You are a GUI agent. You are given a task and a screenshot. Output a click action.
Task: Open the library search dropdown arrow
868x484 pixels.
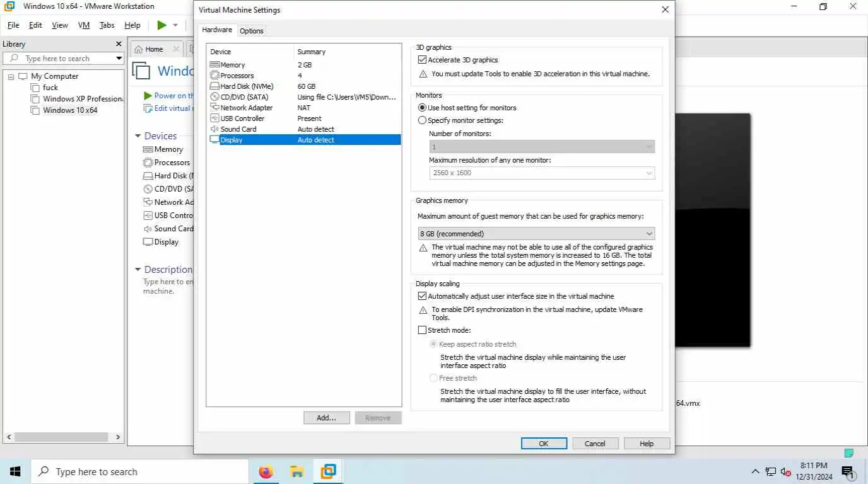pyautogui.click(x=119, y=59)
